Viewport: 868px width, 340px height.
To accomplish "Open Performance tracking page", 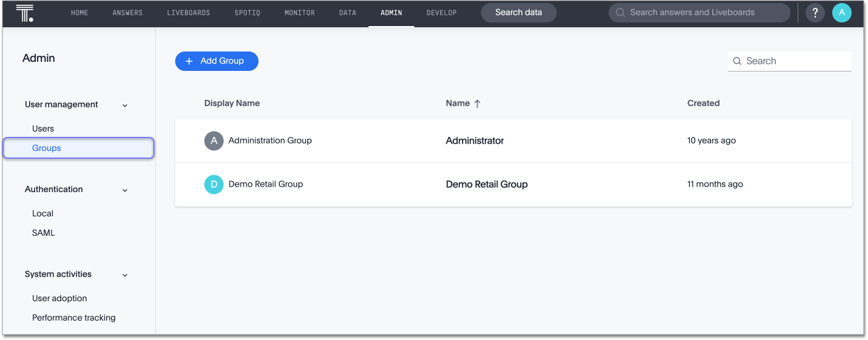I will [73, 318].
